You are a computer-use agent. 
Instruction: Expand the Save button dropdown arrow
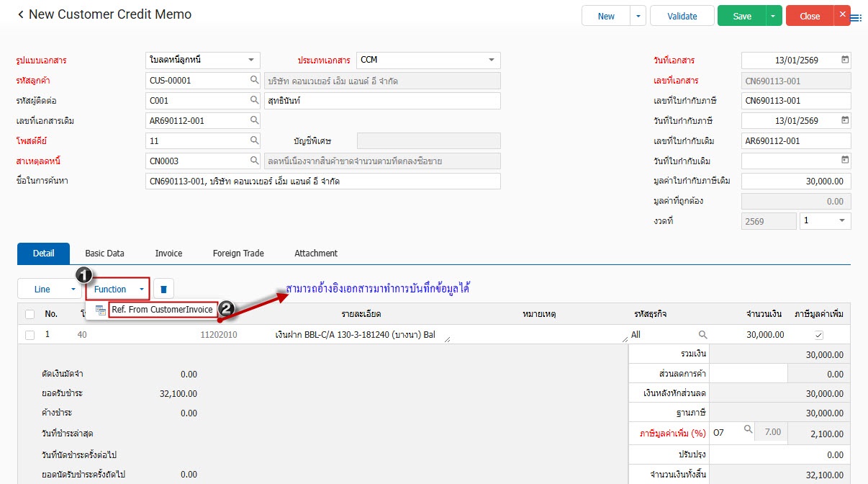pyautogui.click(x=774, y=16)
